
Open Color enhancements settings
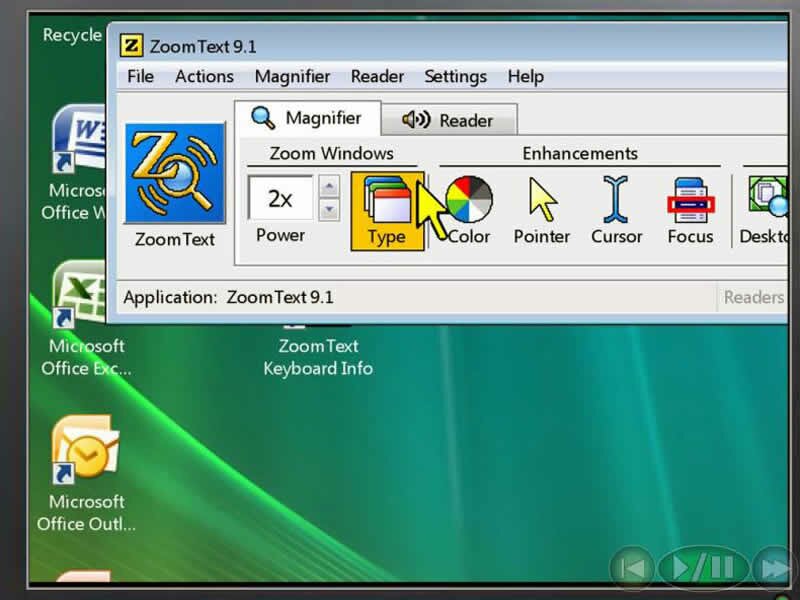(x=468, y=210)
